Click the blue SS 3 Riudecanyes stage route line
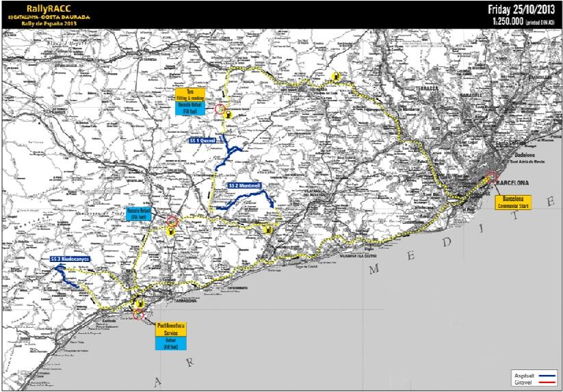Viewport: 563px width, 392px height. pyautogui.click(x=64, y=277)
